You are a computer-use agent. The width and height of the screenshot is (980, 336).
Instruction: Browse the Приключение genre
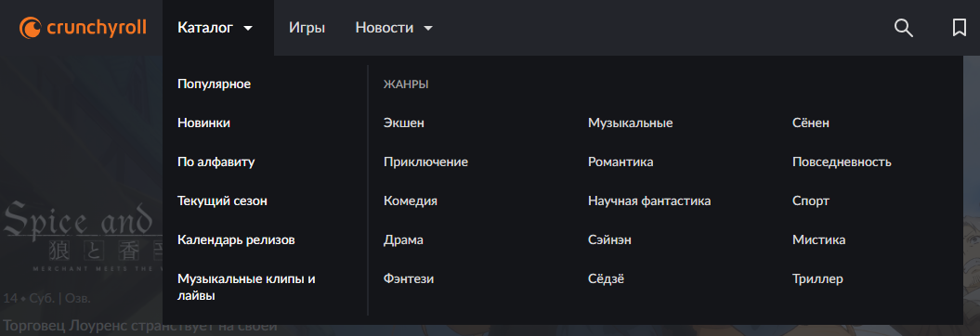coord(425,162)
